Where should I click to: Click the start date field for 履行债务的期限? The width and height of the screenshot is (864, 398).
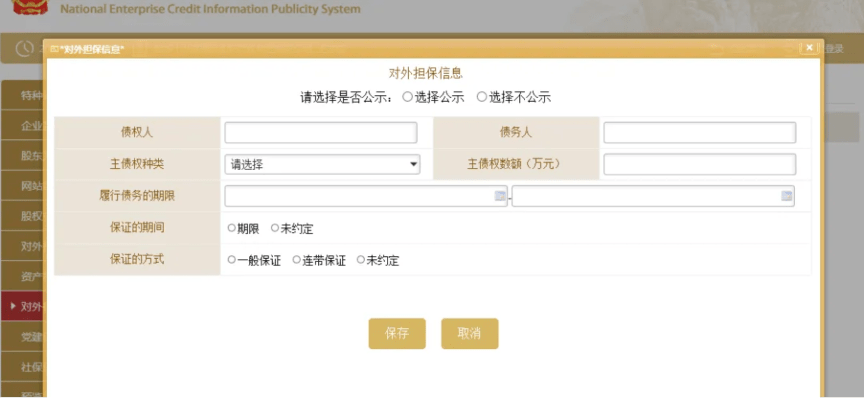coord(366,196)
